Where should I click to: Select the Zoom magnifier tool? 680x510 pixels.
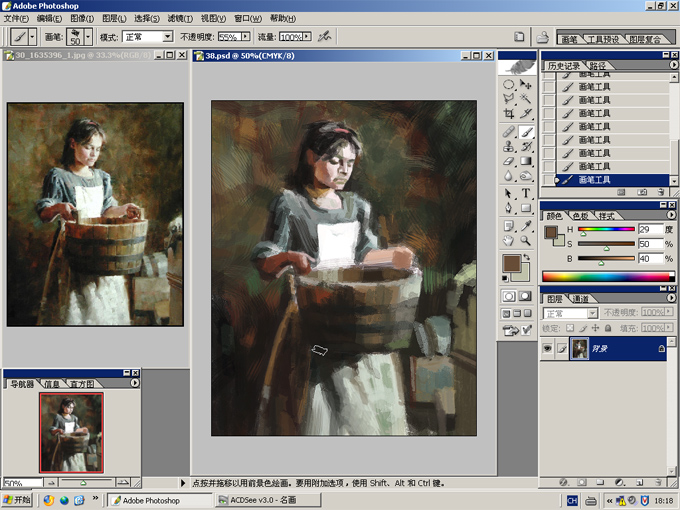[526, 240]
